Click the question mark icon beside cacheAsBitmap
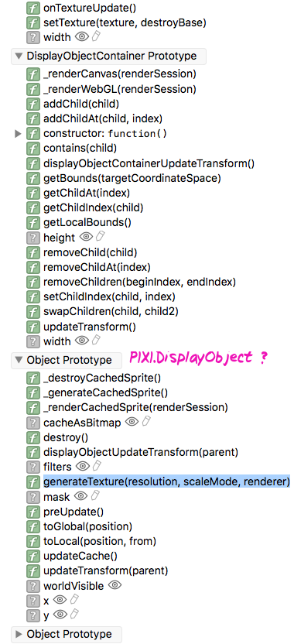Viewport: 294px width, 644px height. pos(32,423)
